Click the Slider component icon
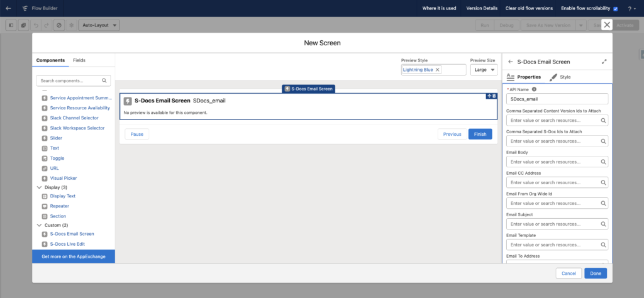This screenshot has height=298, width=644. (45, 138)
